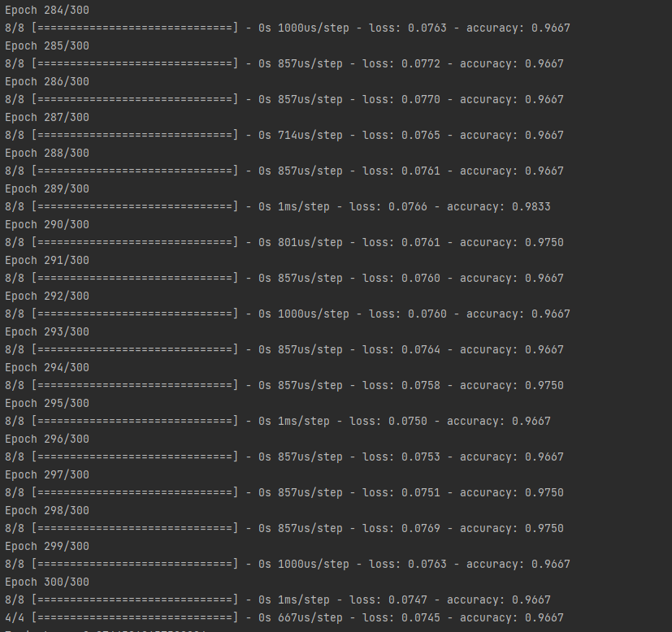Click the Epoch 300/300 line
672x632 pixels.
coord(47,582)
